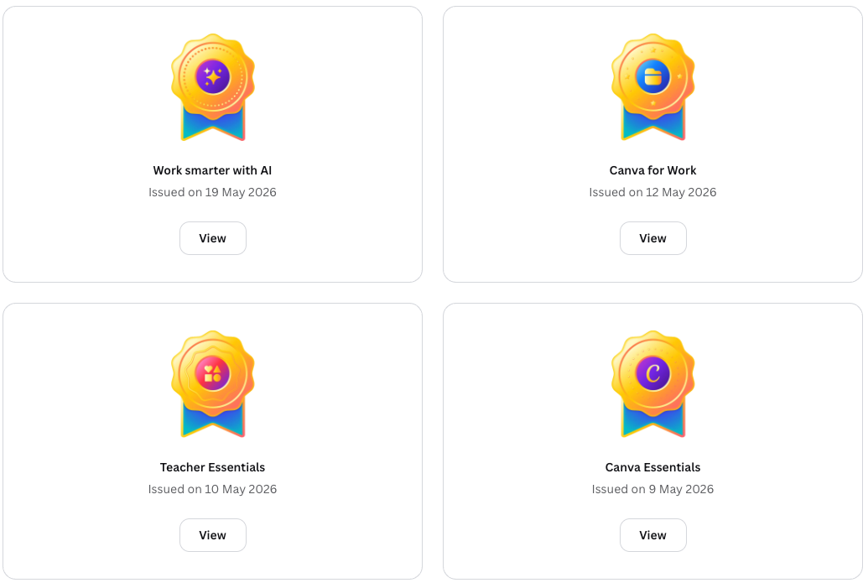This screenshot has height=588, width=868.
Task: View the Canva for Work certificate
Action: tap(652, 238)
